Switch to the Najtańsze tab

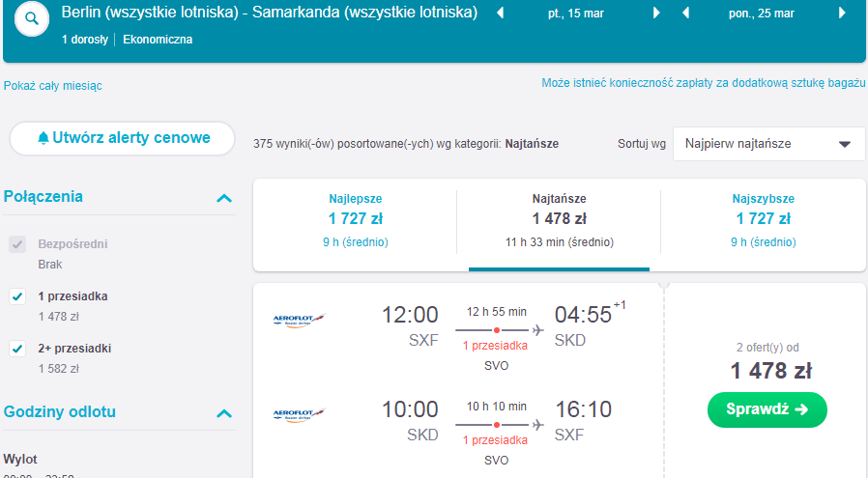click(x=559, y=221)
